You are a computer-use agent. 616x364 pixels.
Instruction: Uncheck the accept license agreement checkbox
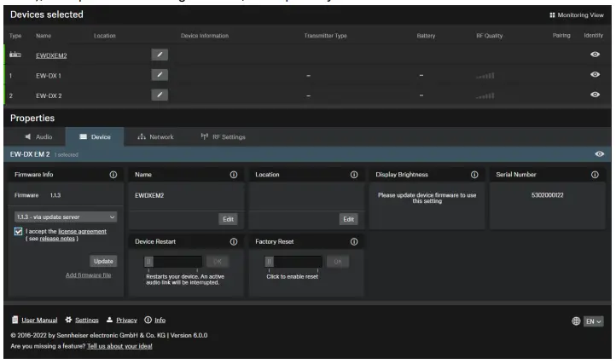[x=19, y=232]
